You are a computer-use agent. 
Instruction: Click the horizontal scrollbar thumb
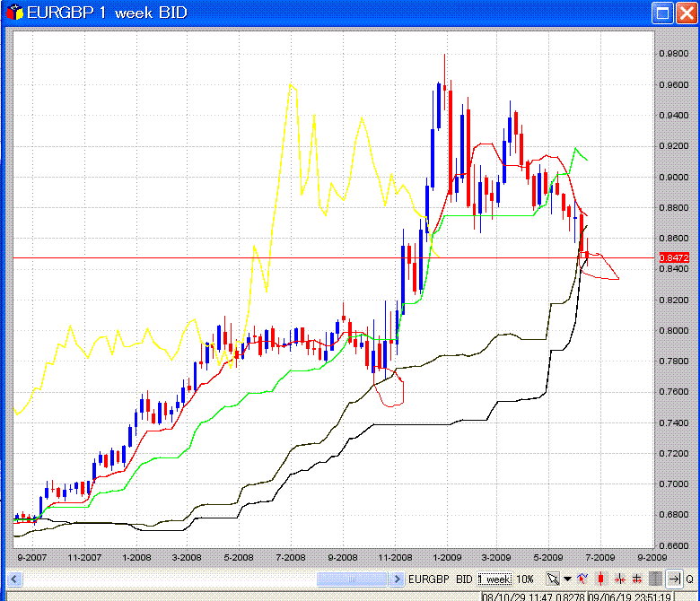tap(351, 579)
